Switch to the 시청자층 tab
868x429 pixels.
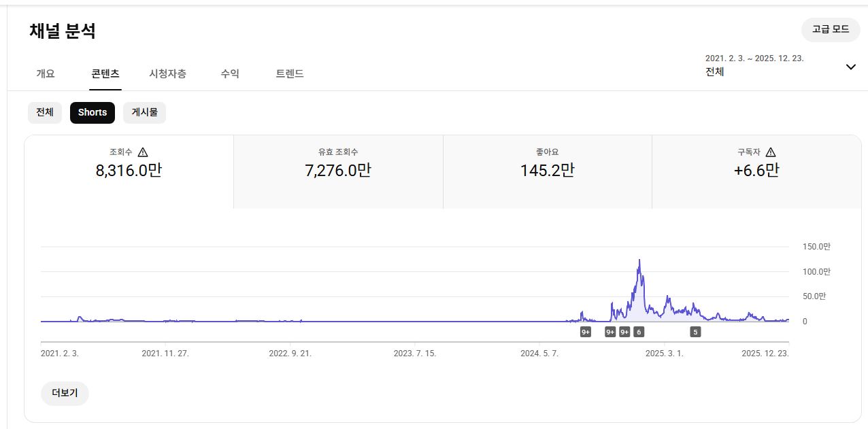167,73
